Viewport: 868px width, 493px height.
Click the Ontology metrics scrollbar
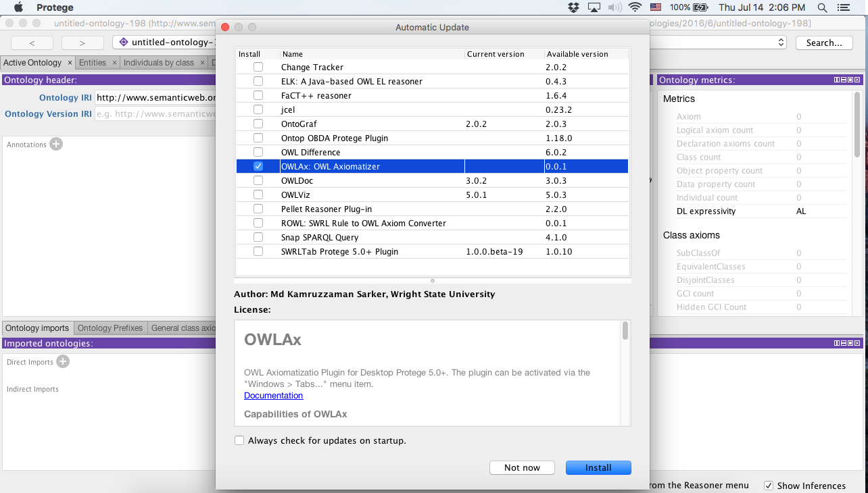(858, 125)
